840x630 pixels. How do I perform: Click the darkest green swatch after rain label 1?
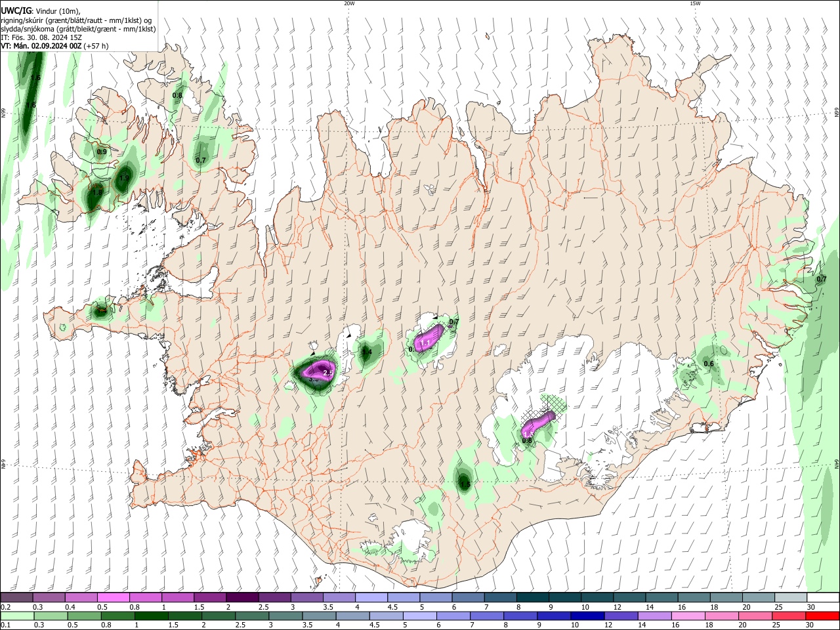pos(152,616)
